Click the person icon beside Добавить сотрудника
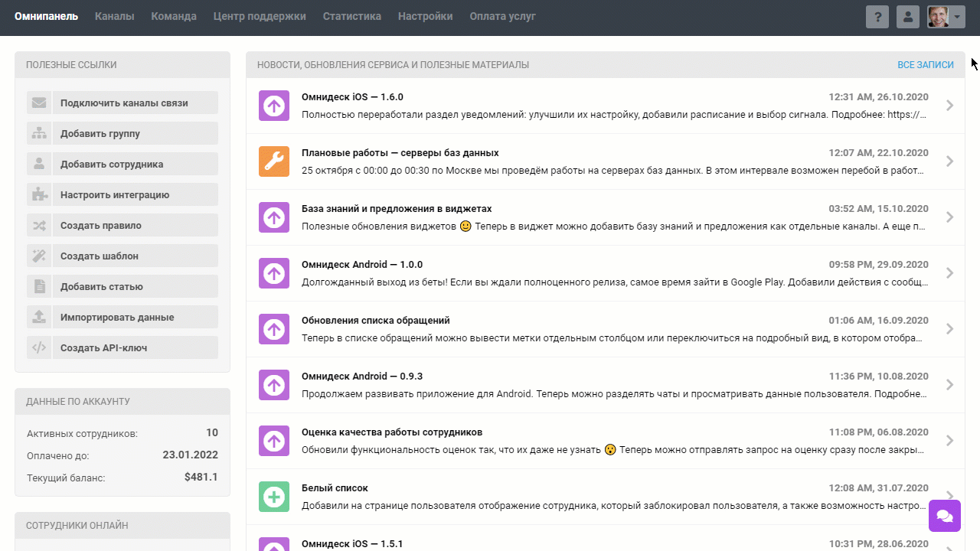 39,164
